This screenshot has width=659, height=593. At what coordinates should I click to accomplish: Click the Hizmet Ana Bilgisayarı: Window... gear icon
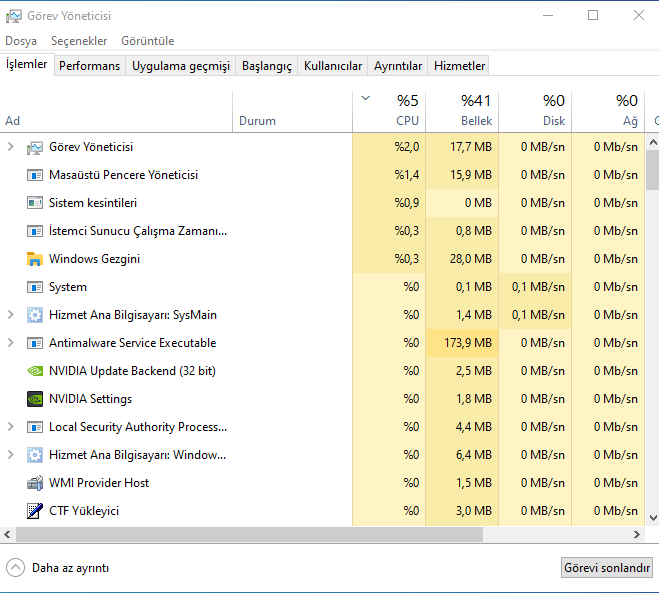(x=35, y=455)
